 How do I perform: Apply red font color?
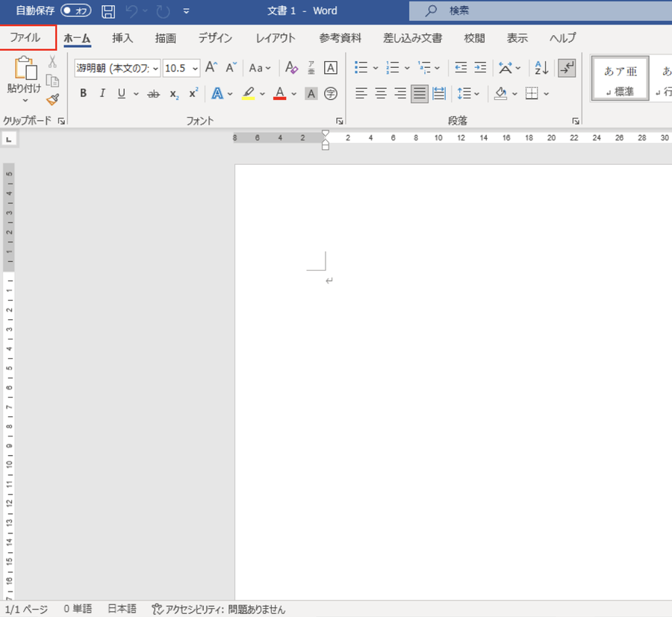[x=280, y=93]
